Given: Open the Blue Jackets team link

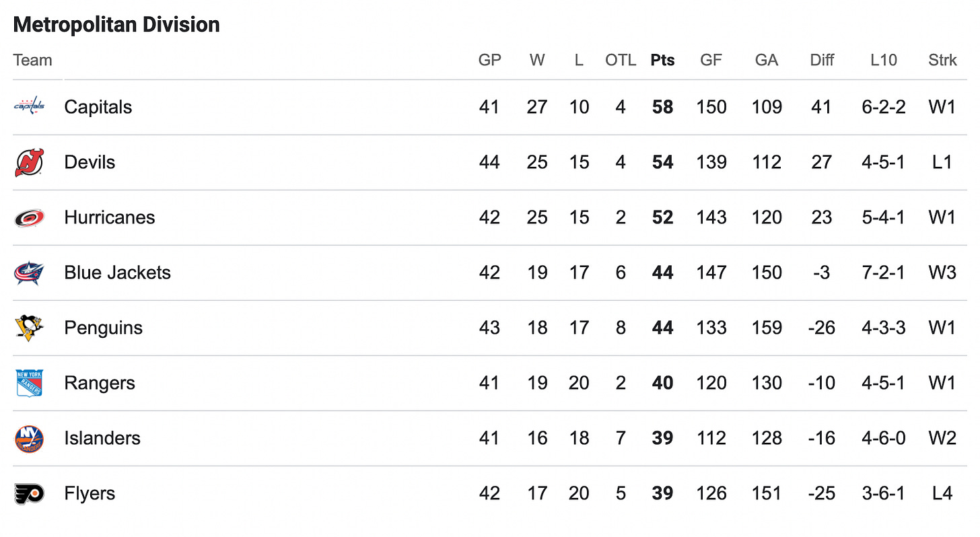Looking at the screenshot, I should tap(118, 273).
